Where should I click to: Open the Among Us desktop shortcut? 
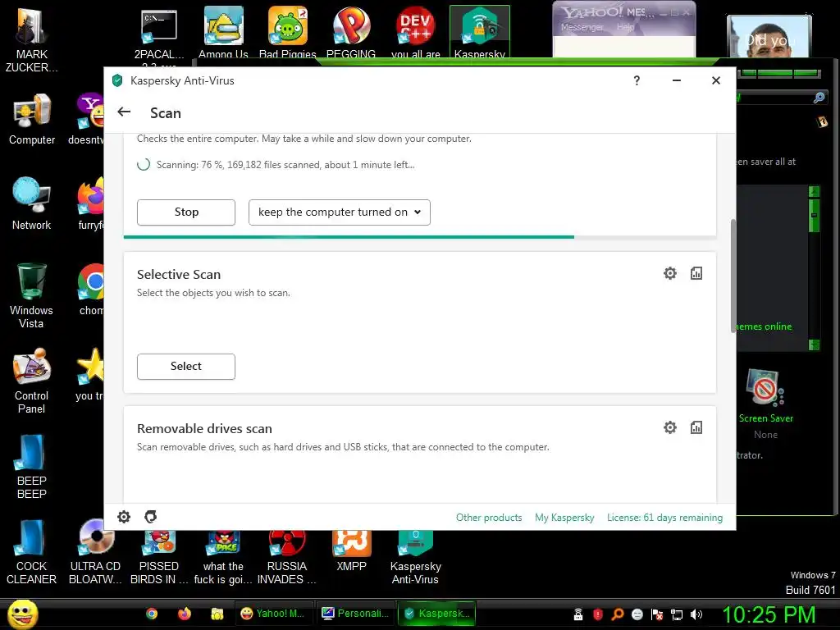(x=223, y=33)
